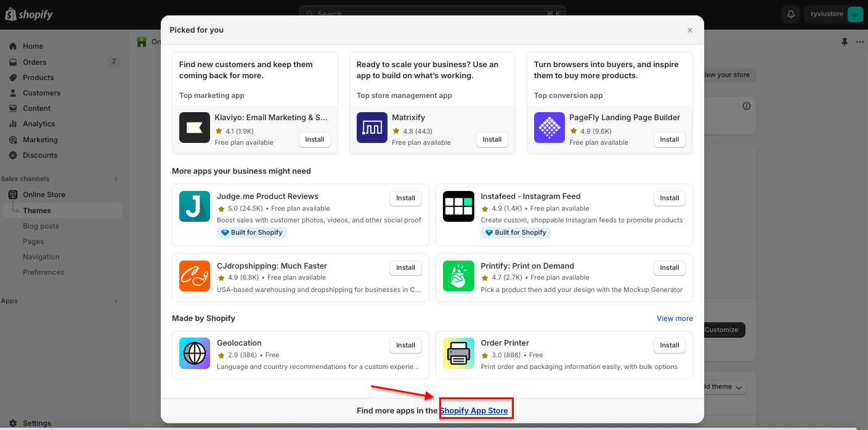The width and height of the screenshot is (868, 430).
Task: Click the pin icon in page header
Action: pos(844,42)
